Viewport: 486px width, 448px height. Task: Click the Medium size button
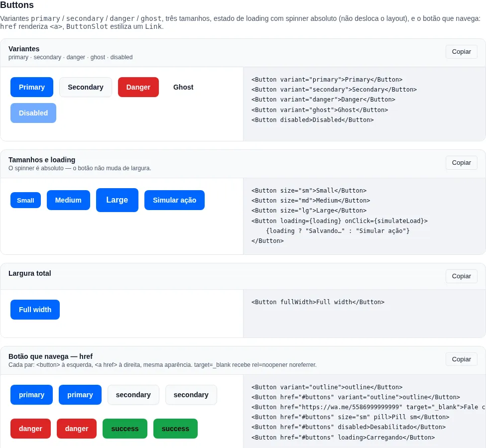[x=68, y=200]
